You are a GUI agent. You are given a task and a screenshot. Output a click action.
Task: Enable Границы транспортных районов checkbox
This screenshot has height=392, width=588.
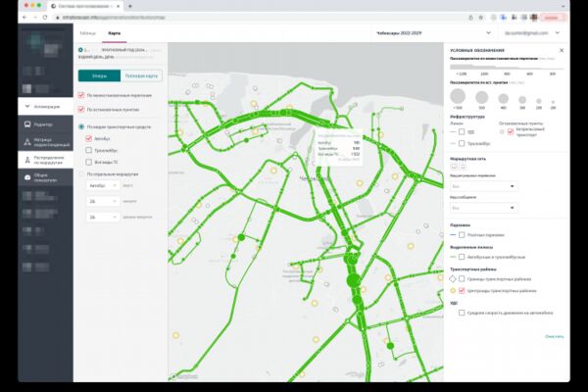(462, 278)
